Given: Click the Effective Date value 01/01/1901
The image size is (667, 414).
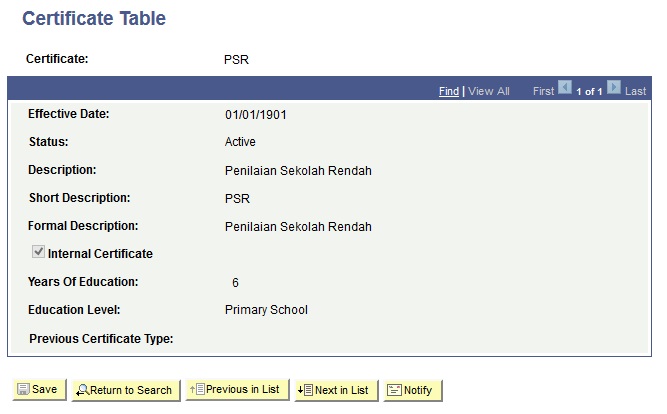Looking at the screenshot, I should [256, 115].
